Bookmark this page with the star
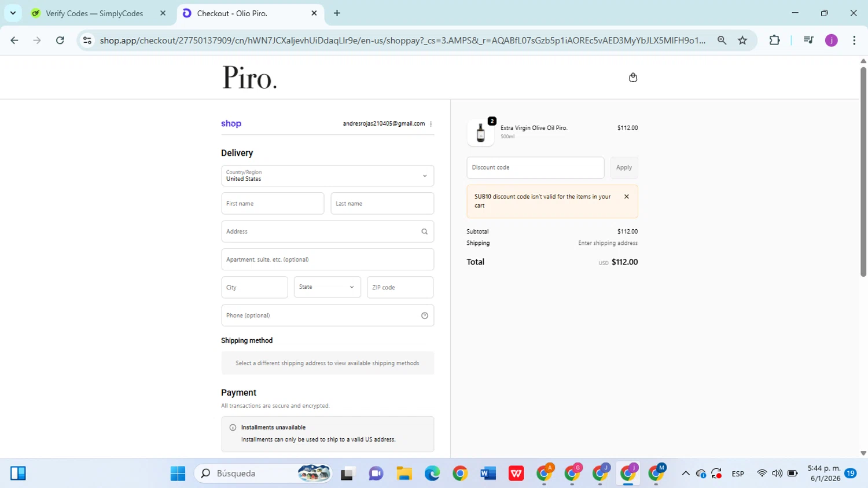 coord(742,40)
